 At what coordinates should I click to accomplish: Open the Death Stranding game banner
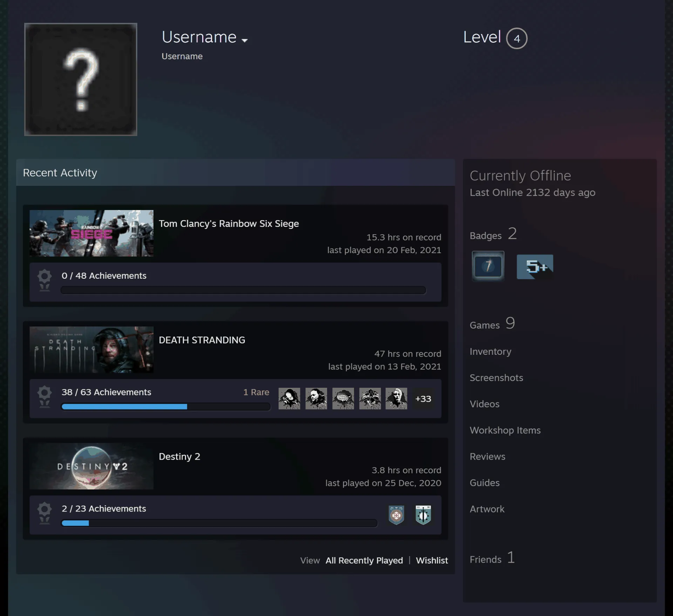[x=91, y=350]
